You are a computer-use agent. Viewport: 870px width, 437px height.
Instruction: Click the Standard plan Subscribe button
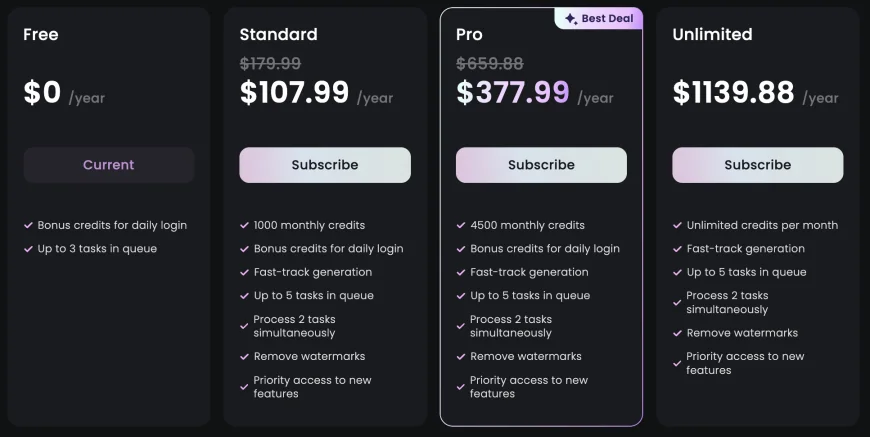pos(325,165)
